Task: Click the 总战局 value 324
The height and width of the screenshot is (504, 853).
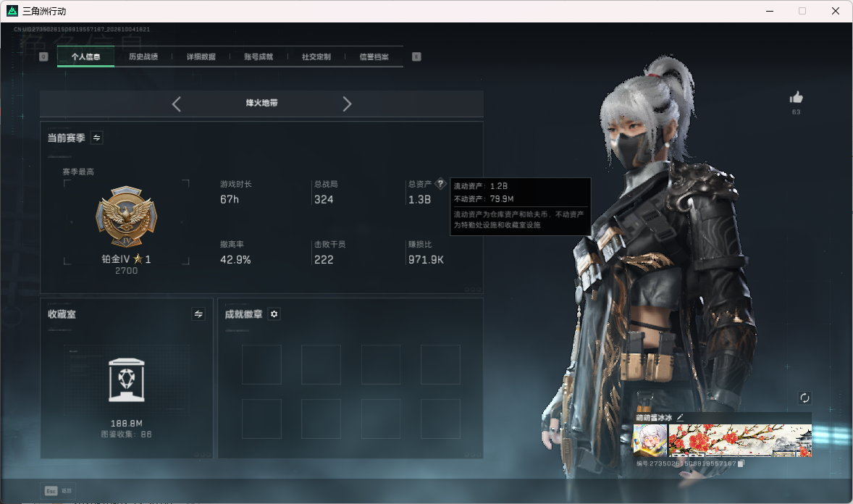Action: click(x=324, y=200)
